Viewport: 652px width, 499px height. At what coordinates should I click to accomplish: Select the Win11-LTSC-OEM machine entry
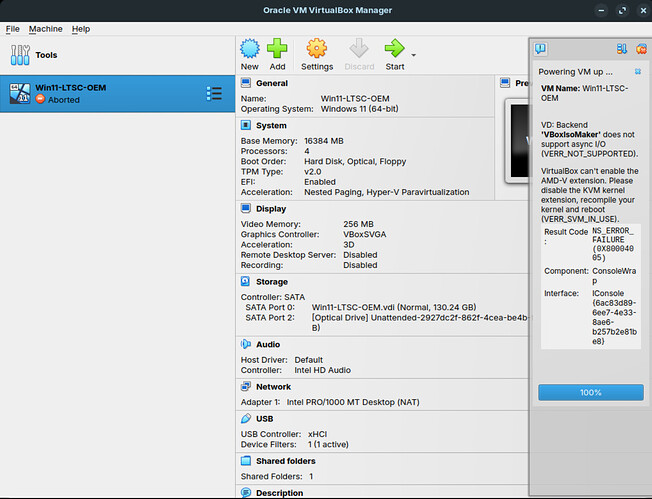[117, 94]
